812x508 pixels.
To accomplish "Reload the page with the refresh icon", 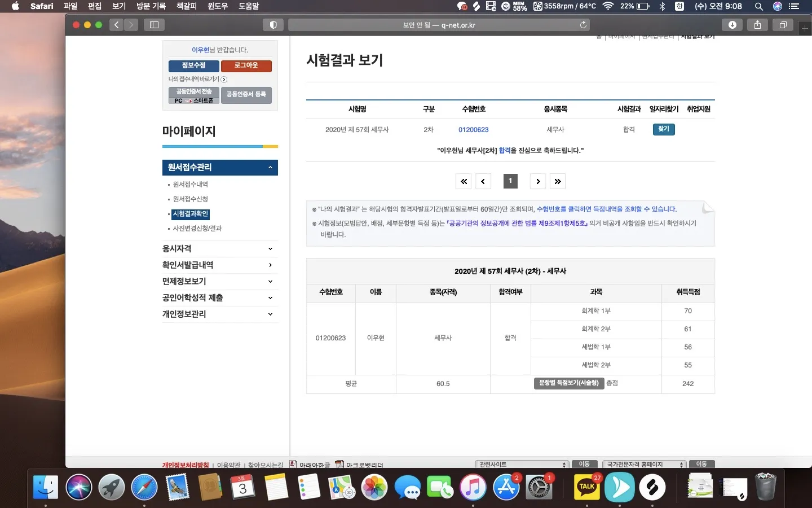I will pos(583,25).
